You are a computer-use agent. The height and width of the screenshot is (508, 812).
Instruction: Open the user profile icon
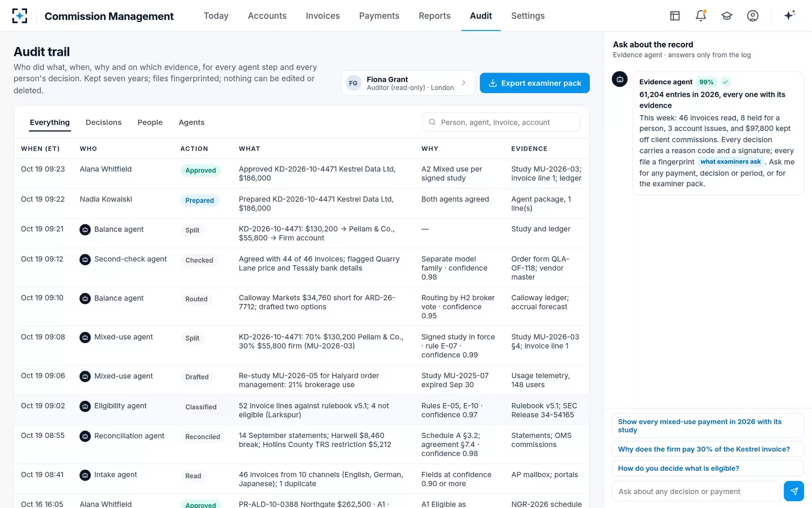pos(753,16)
